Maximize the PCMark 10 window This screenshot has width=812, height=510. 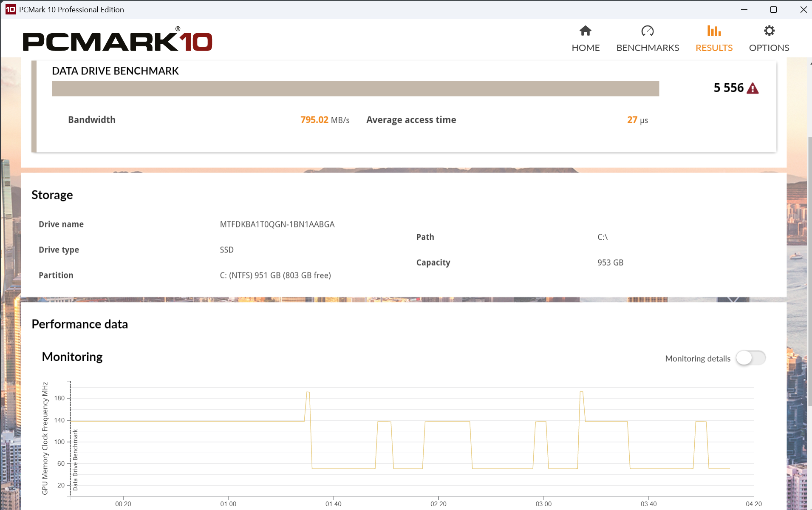click(773, 9)
